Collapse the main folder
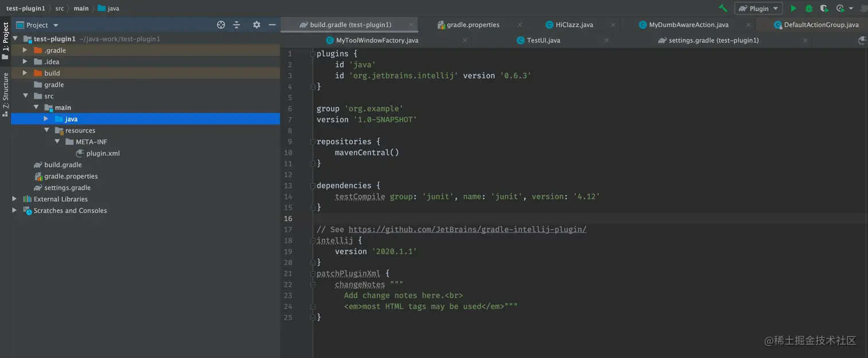 pos(36,107)
